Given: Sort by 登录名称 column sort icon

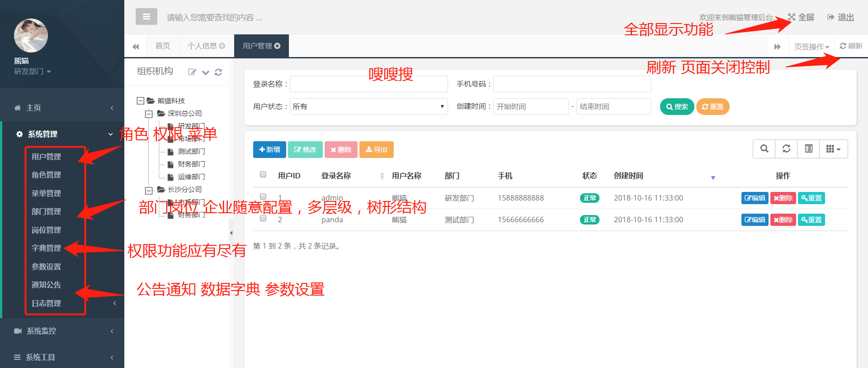Looking at the screenshot, I should click(382, 176).
